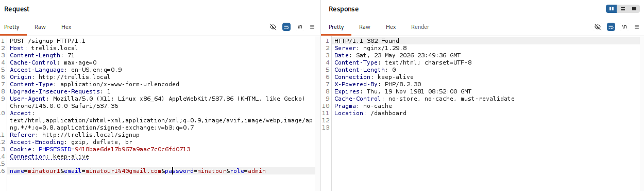The image size is (644, 191).
Task: Click the response Cache-Control no-store header
Action: (425, 99)
